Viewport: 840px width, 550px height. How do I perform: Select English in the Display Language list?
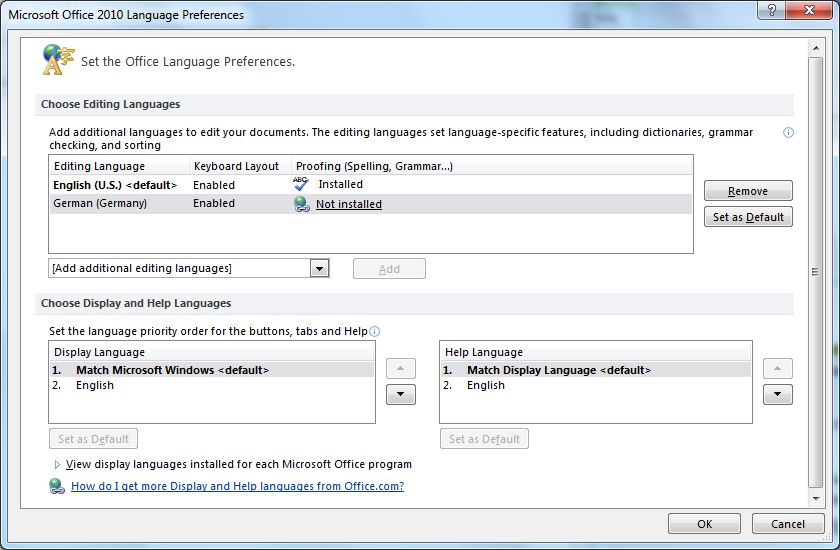[x=95, y=385]
